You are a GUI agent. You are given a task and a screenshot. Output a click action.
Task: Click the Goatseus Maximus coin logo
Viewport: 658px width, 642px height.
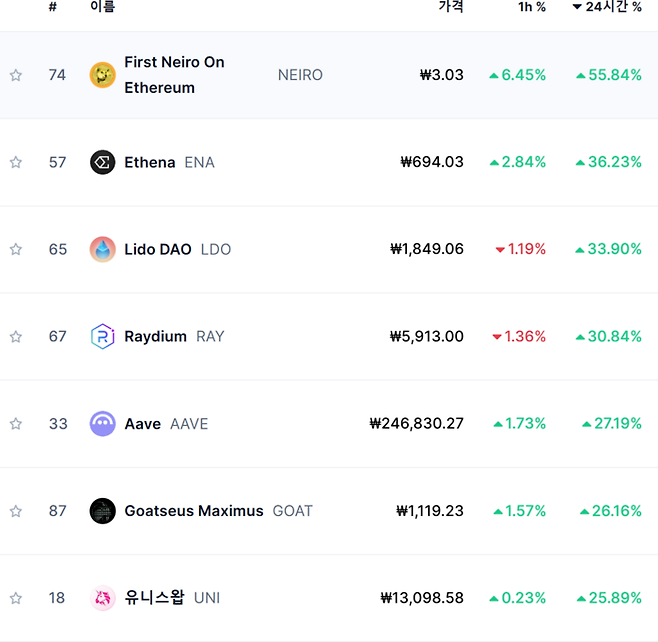click(102, 511)
